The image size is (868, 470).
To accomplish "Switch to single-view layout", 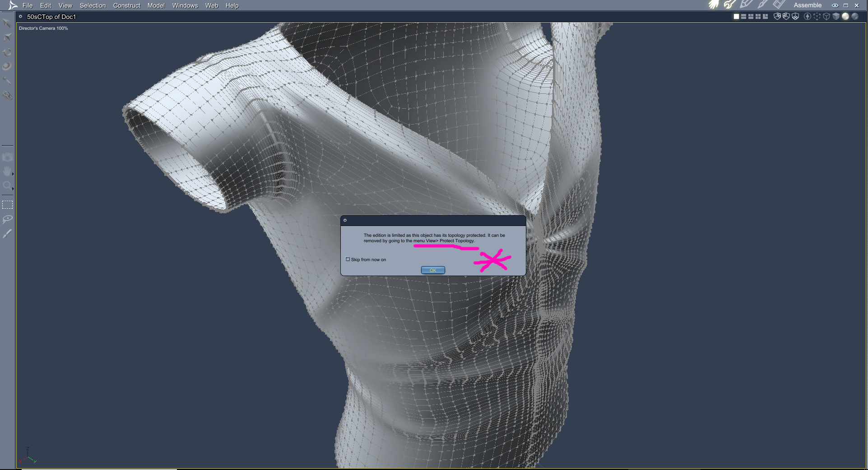I will [x=736, y=17].
